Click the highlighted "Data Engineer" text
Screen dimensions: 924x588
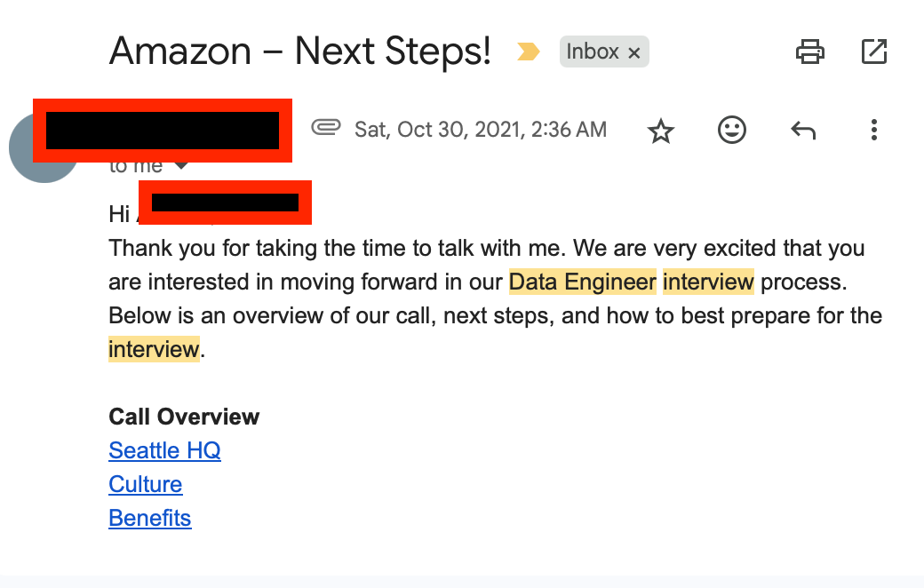pos(582,282)
